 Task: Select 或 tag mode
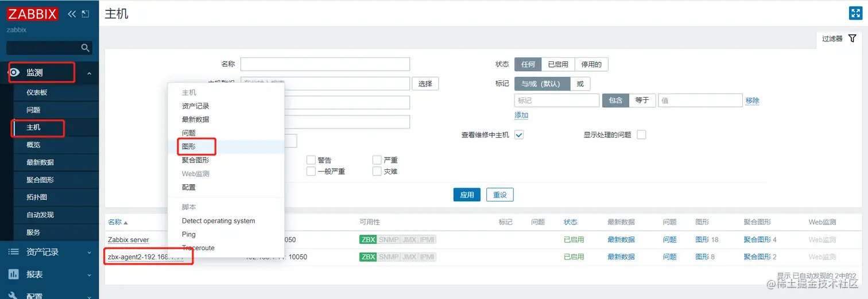pyautogui.click(x=580, y=84)
